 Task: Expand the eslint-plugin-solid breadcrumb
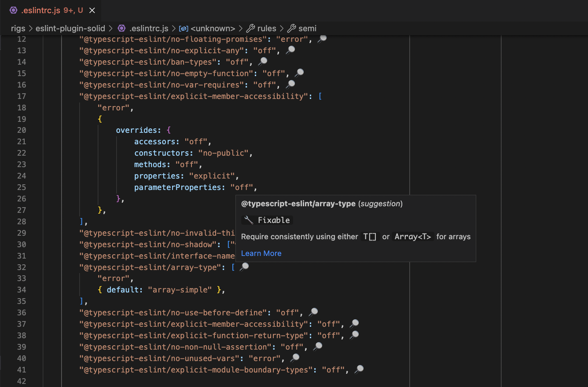(70, 28)
